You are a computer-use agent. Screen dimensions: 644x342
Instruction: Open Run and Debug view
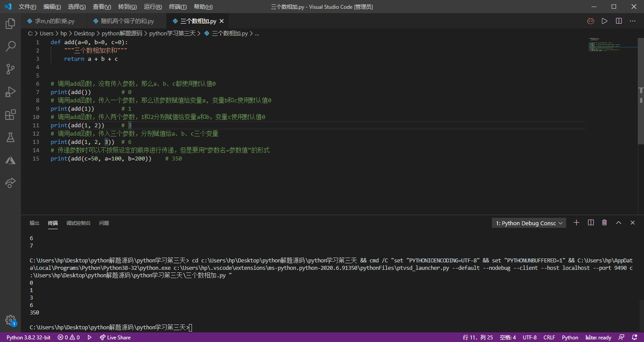(10, 92)
